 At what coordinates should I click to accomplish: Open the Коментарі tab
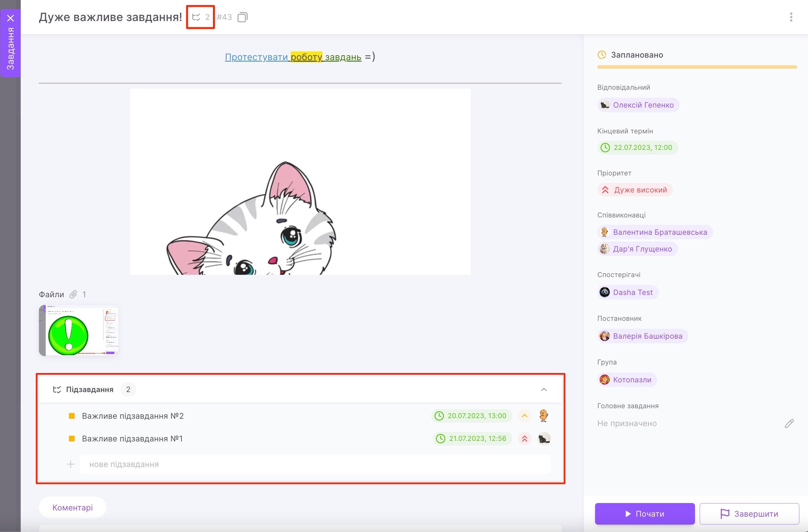(72, 507)
